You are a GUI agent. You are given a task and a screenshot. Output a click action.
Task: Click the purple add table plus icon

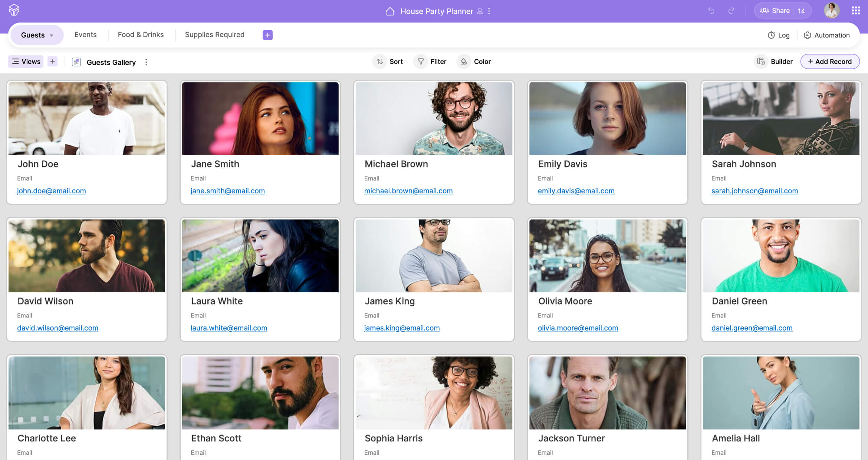pos(267,35)
